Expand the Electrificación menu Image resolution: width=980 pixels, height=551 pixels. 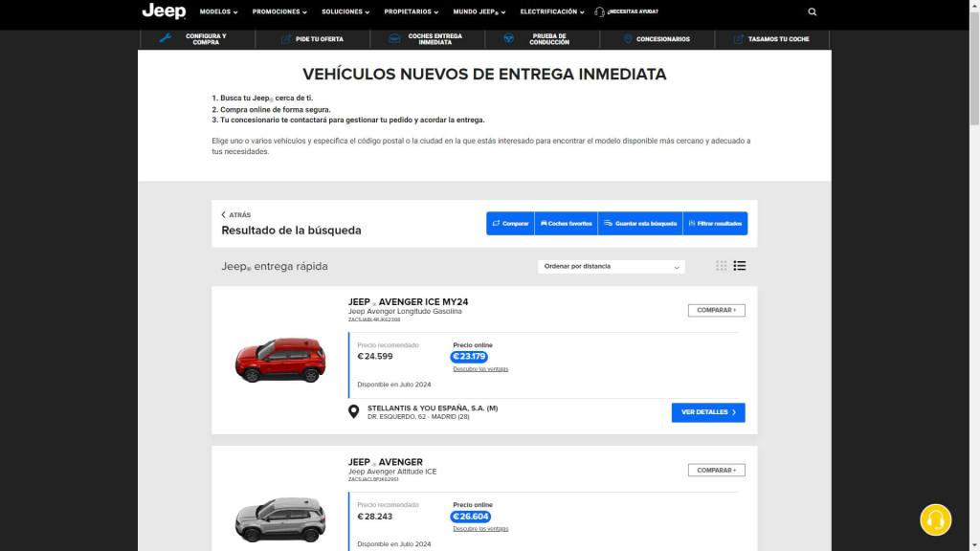pos(552,11)
